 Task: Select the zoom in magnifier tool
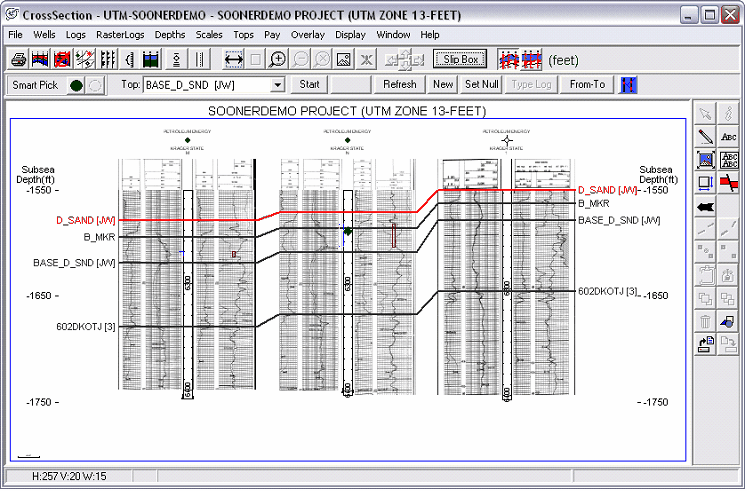(x=278, y=60)
